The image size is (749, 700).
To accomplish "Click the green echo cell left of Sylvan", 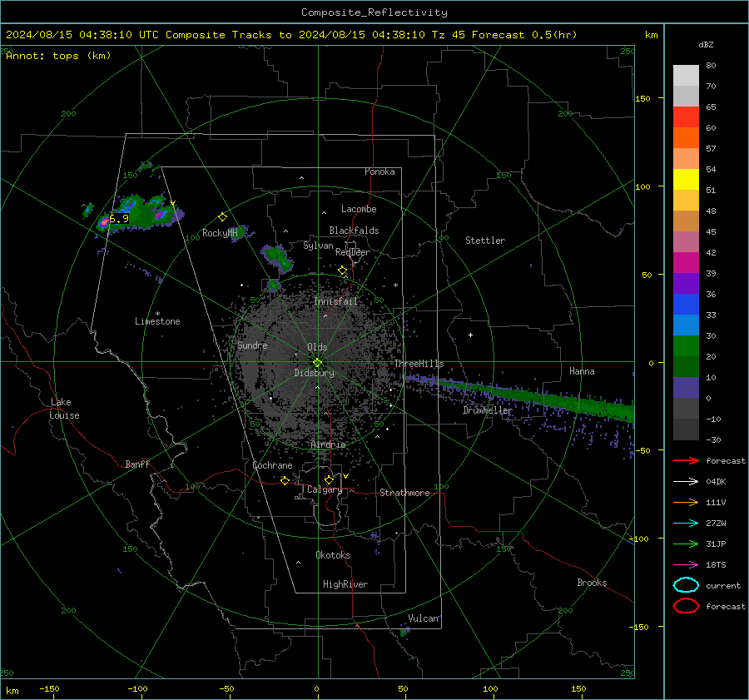I will click(277, 259).
